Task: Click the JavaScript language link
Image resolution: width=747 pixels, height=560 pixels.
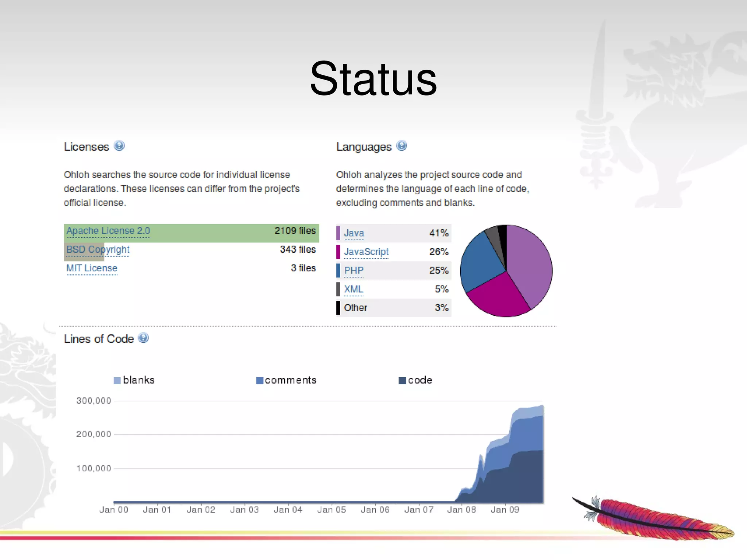Action: (366, 252)
